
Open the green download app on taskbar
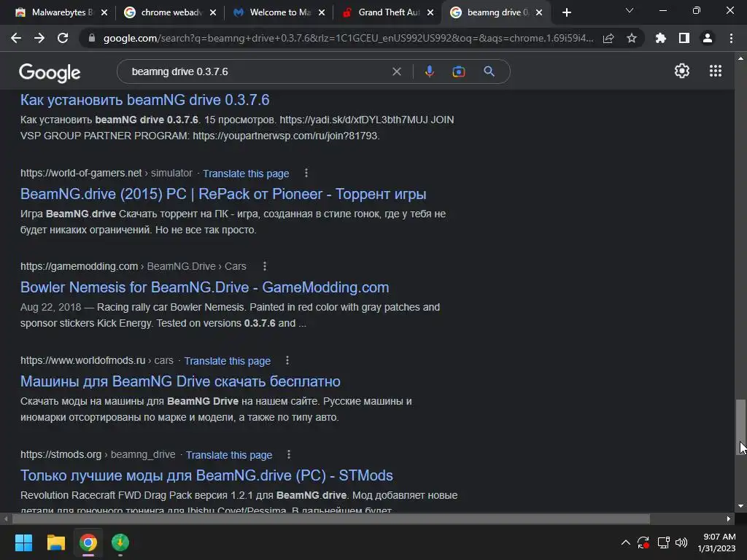[120, 542]
